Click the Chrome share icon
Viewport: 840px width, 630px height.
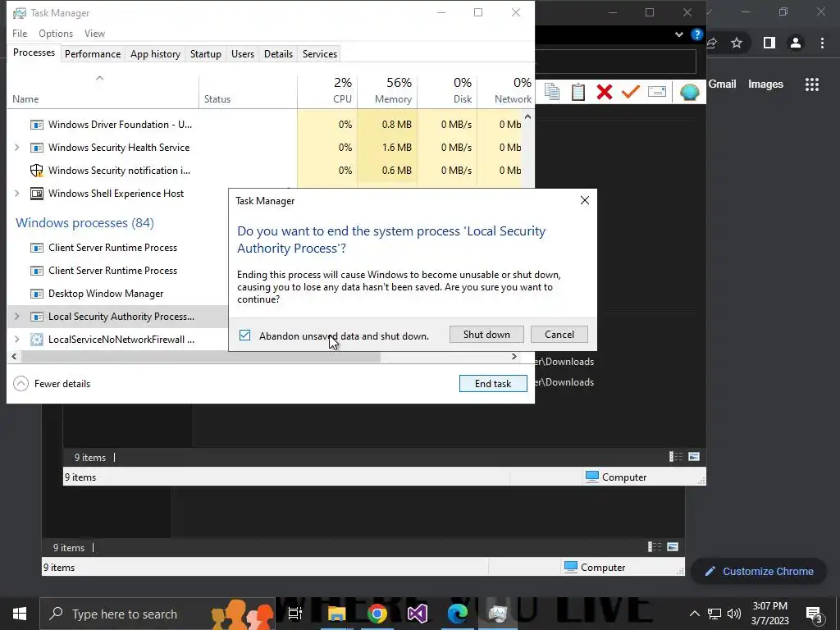click(712, 43)
